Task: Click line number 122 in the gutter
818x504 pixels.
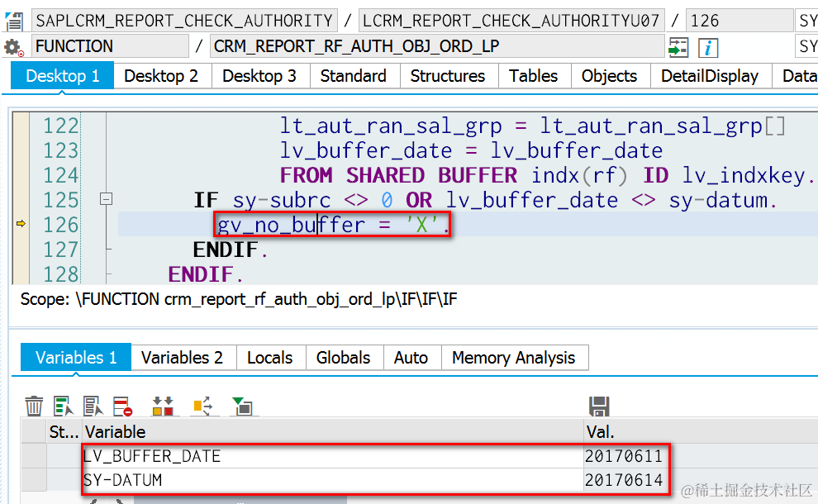Action: 60,126
